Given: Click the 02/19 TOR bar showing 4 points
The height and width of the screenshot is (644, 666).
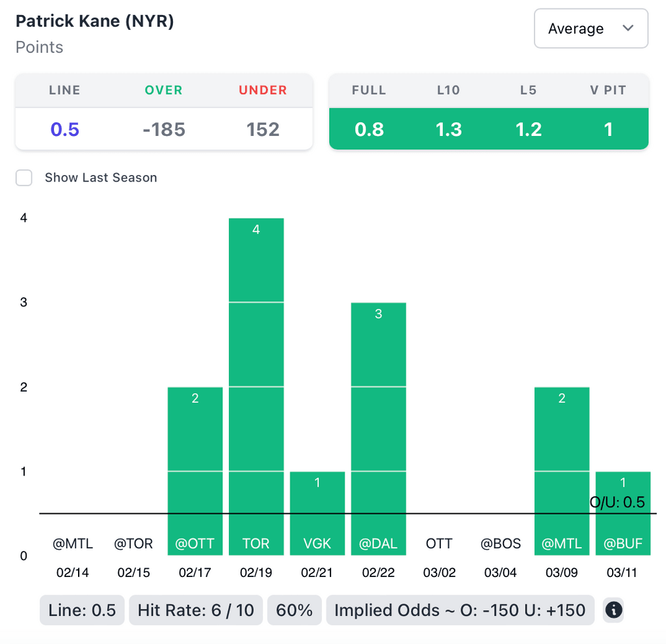Looking at the screenshot, I should [256, 386].
